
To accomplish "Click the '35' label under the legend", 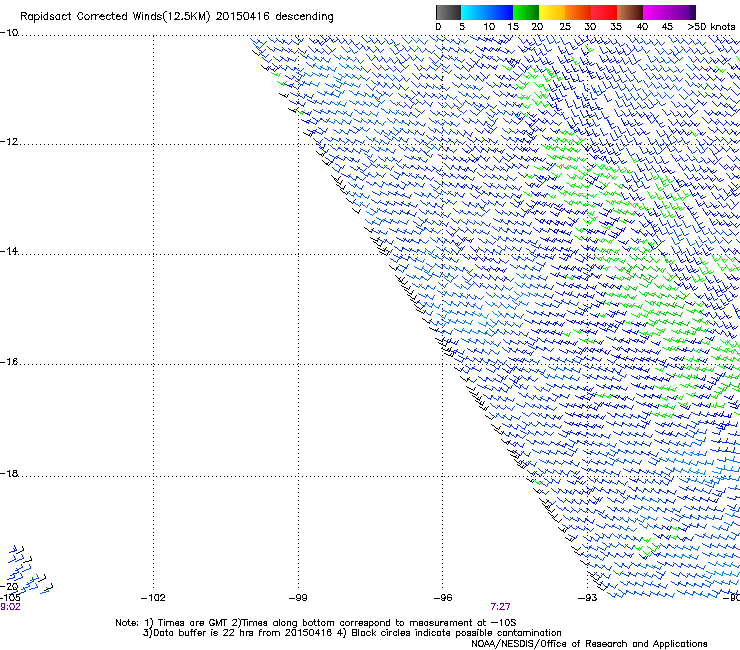I will (x=616, y=27).
